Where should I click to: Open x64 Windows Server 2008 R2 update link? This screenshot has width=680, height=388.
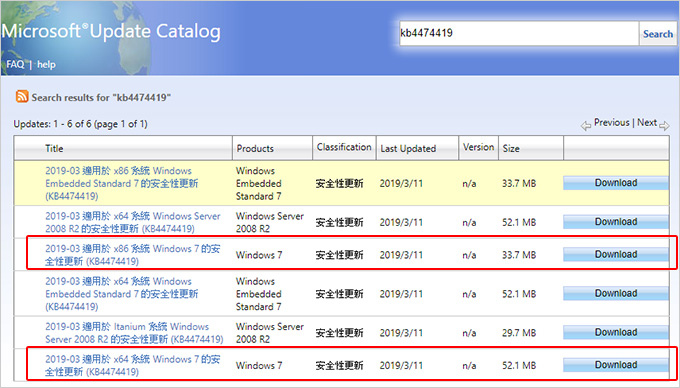point(133,222)
